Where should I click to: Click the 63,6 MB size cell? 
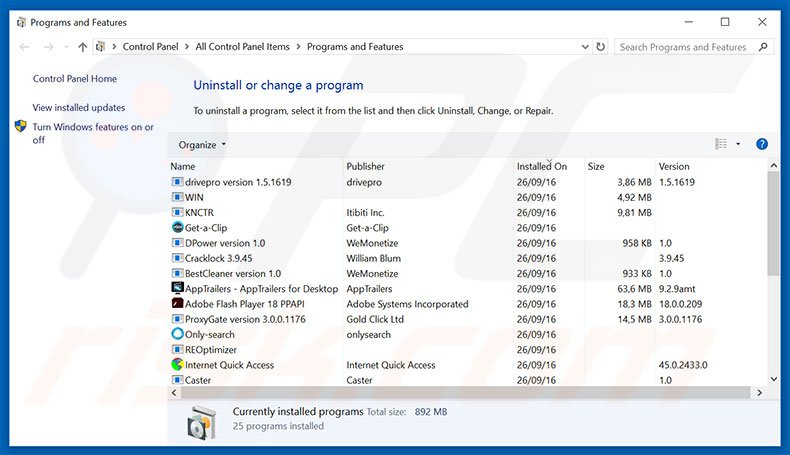[634, 289]
